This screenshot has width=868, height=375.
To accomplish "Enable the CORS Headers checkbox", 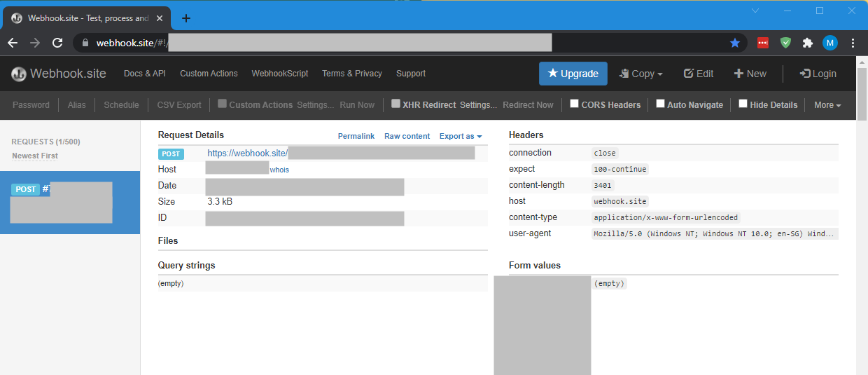I will (x=574, y=104).
